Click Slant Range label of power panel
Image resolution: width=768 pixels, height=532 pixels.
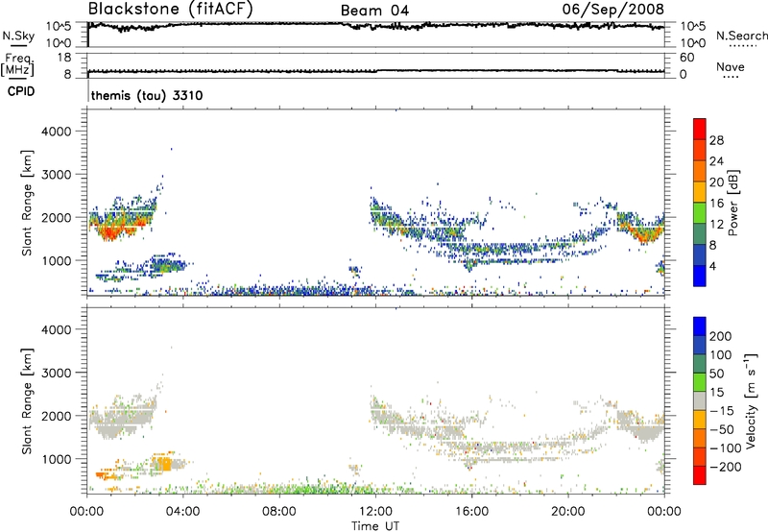(x=27, y=203)
